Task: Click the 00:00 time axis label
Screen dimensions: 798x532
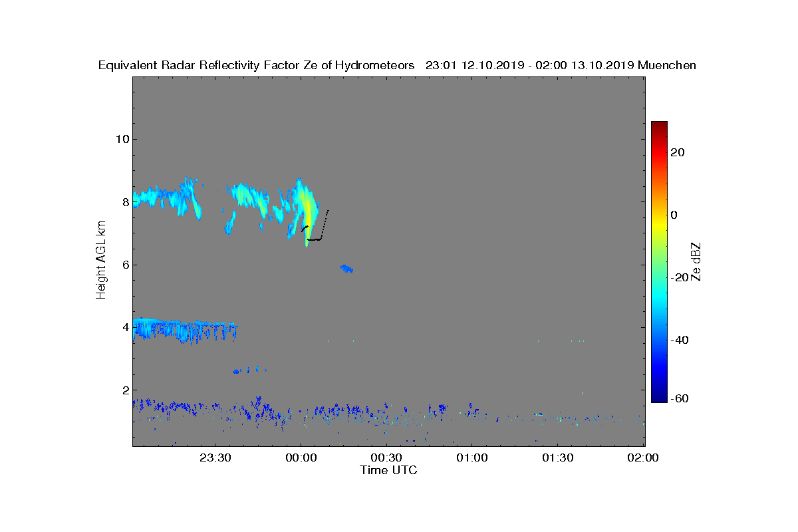Action: tap(301, 458)
